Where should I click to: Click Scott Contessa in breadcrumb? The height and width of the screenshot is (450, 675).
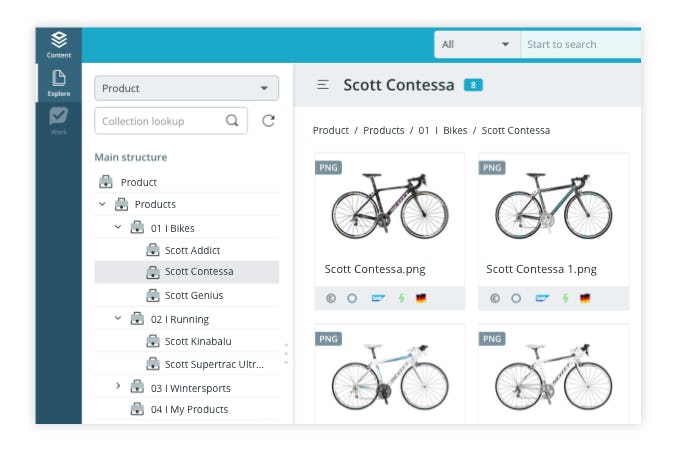(515, 130)
